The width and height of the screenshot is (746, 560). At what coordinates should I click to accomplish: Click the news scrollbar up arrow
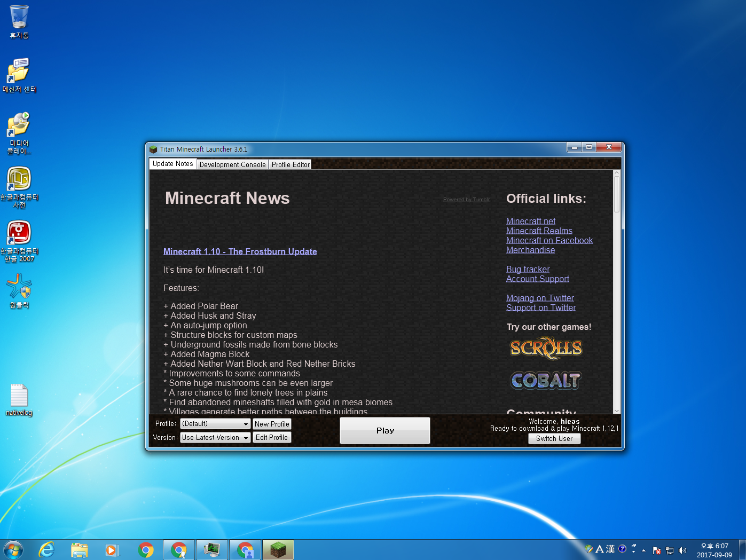coord(617,173)
